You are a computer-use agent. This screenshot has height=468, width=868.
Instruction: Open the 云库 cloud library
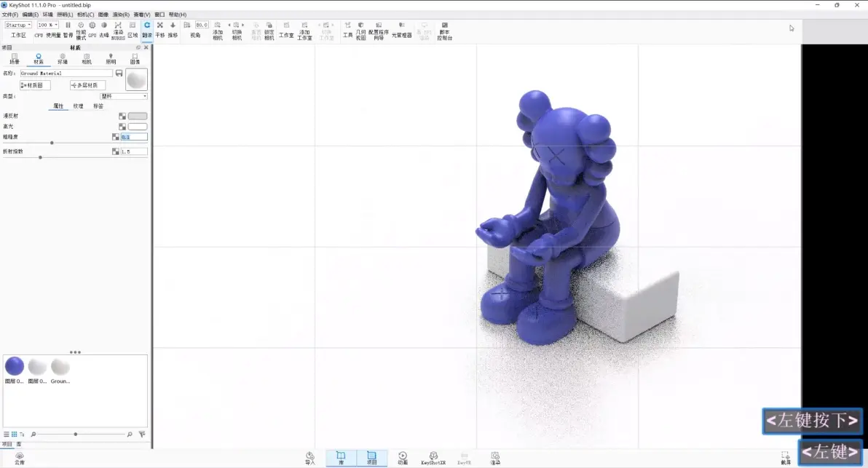click(x=20, y=459)
